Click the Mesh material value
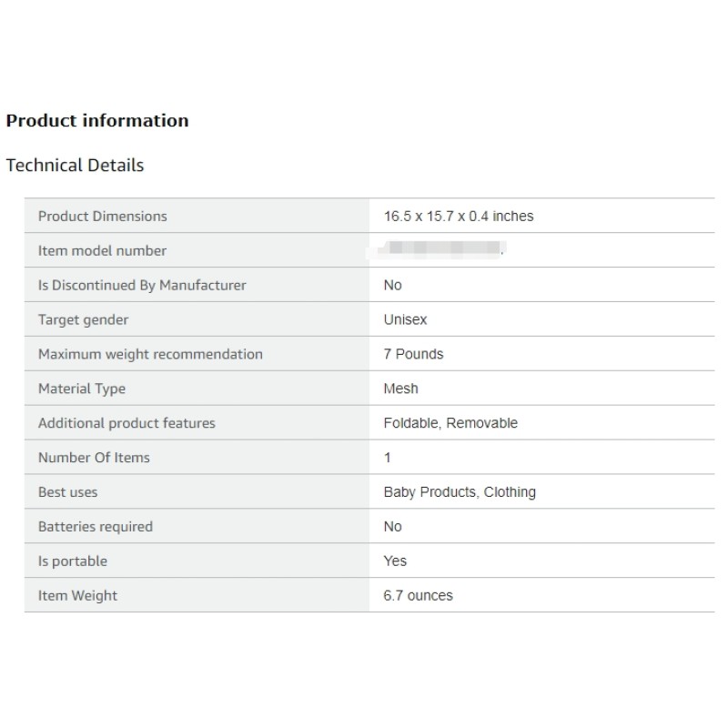The image size is (728, 728). [x=400, y=389]
